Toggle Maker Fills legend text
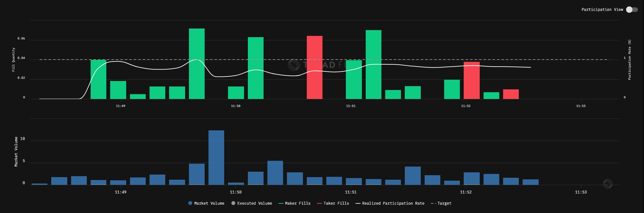This screenshot has width=644, height=213. [298, 203]
